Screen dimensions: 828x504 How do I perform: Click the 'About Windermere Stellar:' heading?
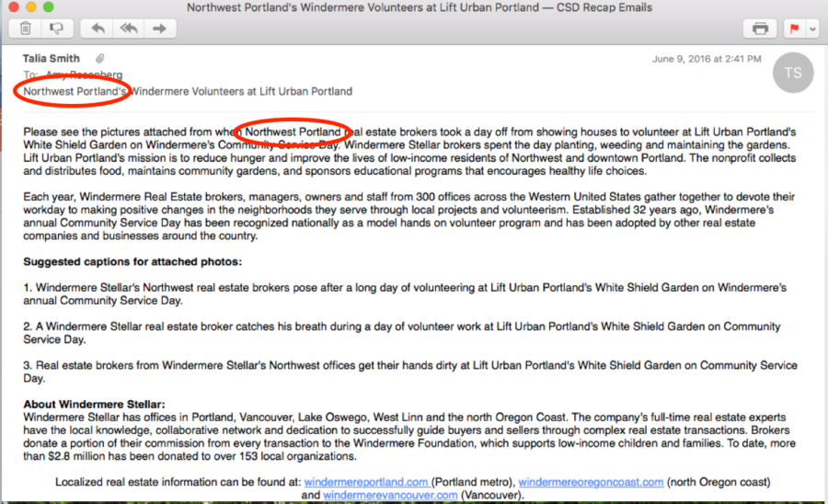tap(94, 405)
